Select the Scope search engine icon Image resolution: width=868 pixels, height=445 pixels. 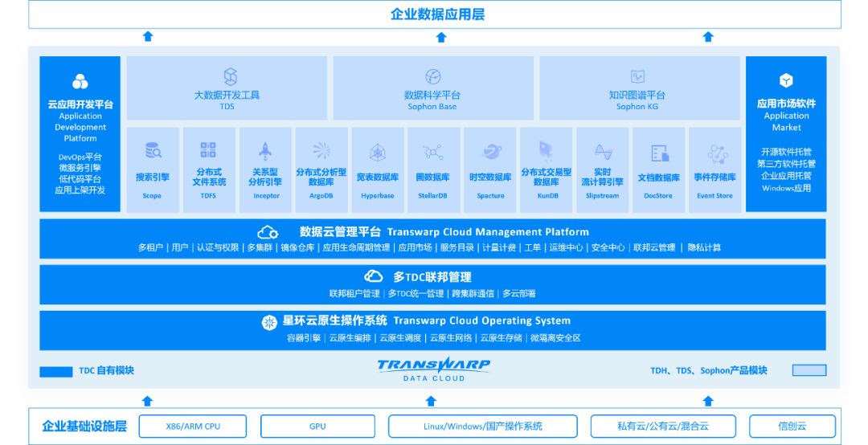click(x=153, y=150)
